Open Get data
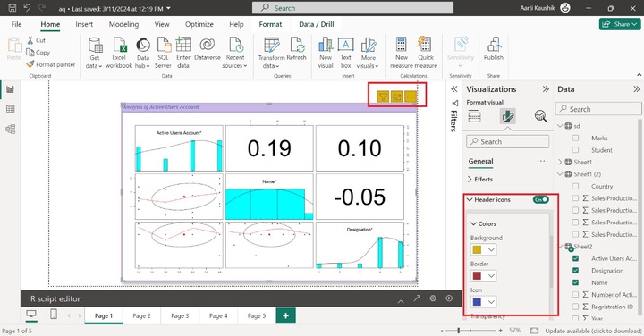Image resolution: width=644 pixels, height=336 pixels. (x=95, y=53)
